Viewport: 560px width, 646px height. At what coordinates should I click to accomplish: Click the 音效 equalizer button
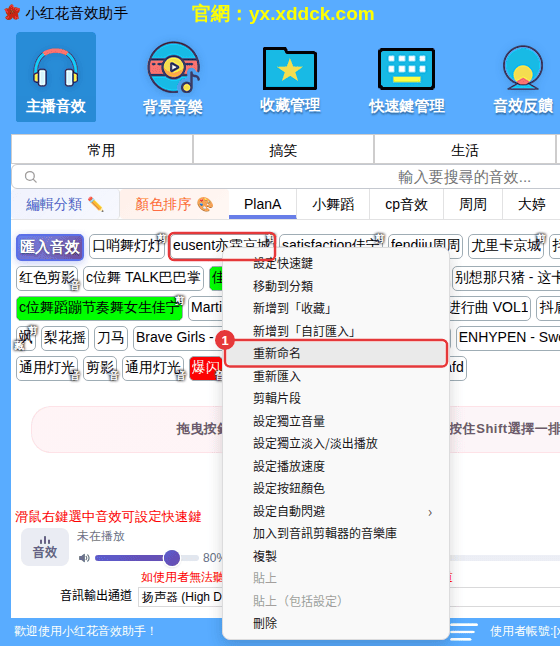click(x=45, y=547)
